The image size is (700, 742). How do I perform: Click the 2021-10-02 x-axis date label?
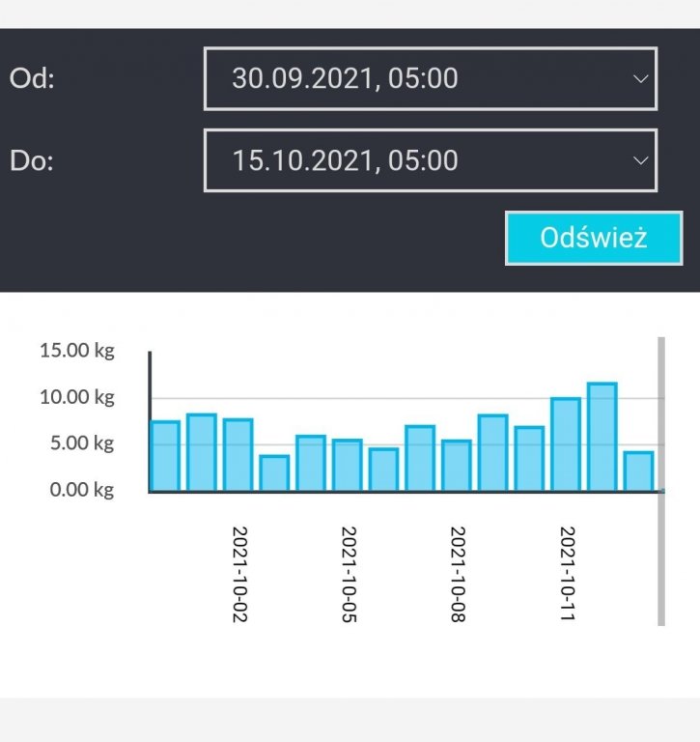[x=239, y=574]
